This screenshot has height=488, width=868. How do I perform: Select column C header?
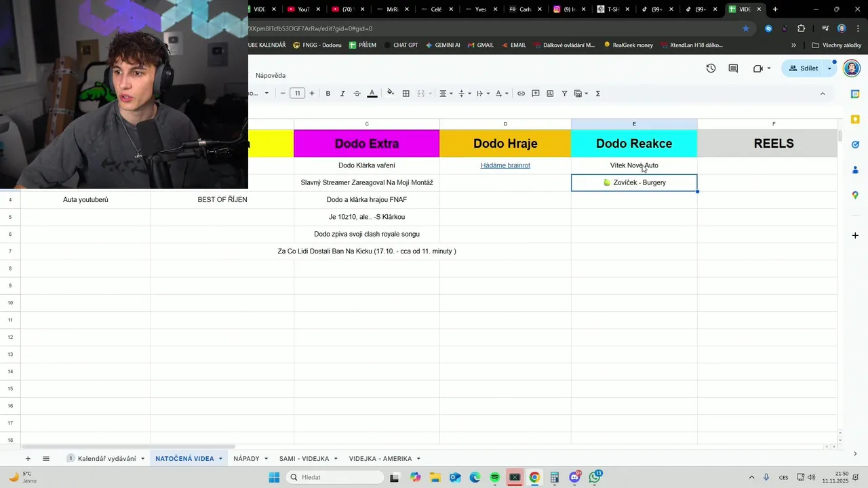pyautogui.click(x=367, y=124)
